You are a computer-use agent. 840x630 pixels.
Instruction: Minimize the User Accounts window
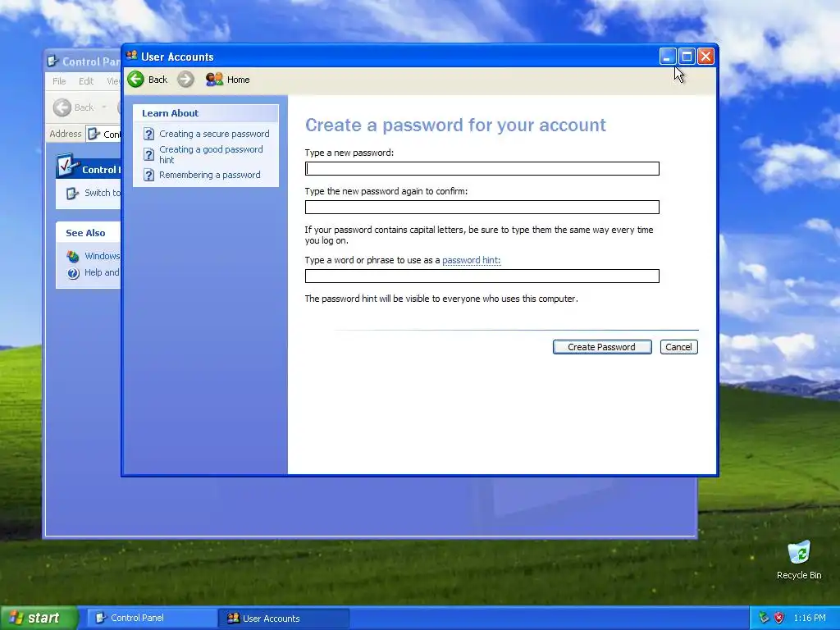668,57
